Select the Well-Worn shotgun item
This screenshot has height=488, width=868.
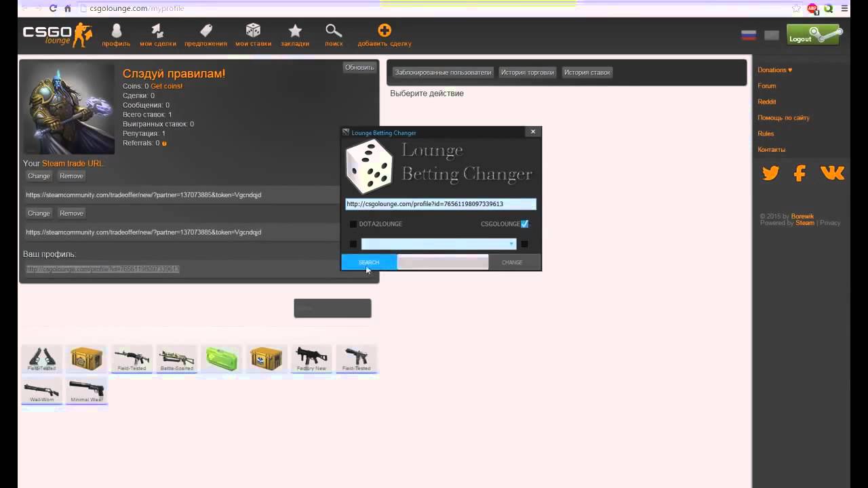click(x=42, y=390)
